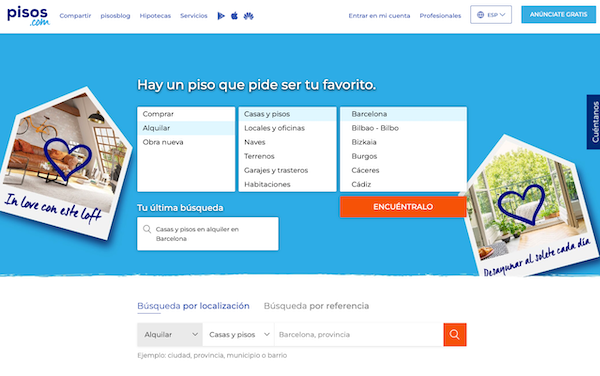Open the Google Play store icon
The image size is (600, 376).
coord(221,16)
